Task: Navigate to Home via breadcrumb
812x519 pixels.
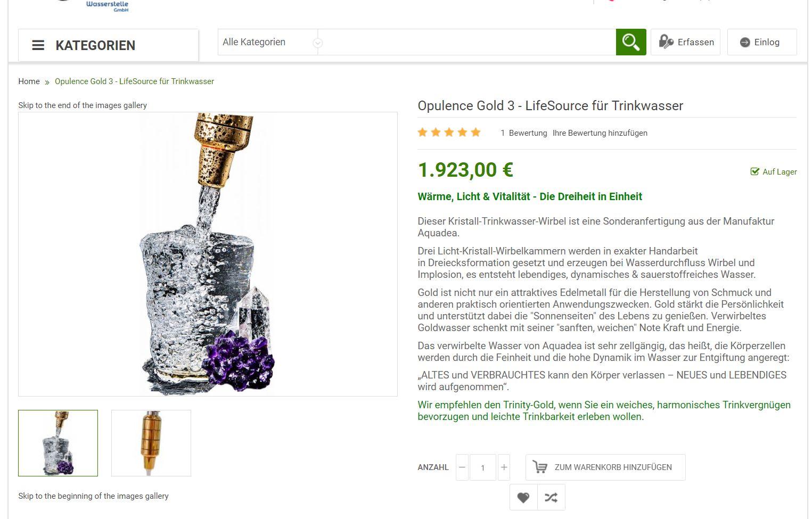Action: coord(29,81)
